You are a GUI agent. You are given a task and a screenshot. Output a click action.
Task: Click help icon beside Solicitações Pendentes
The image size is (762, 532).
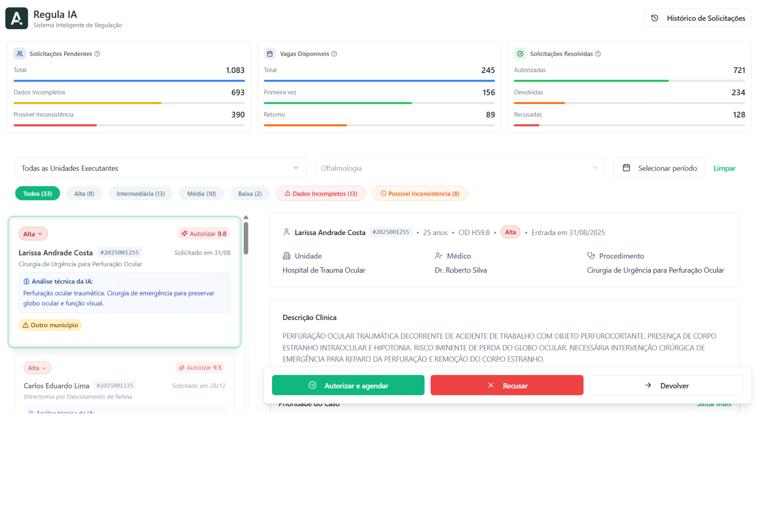[97, 54]
